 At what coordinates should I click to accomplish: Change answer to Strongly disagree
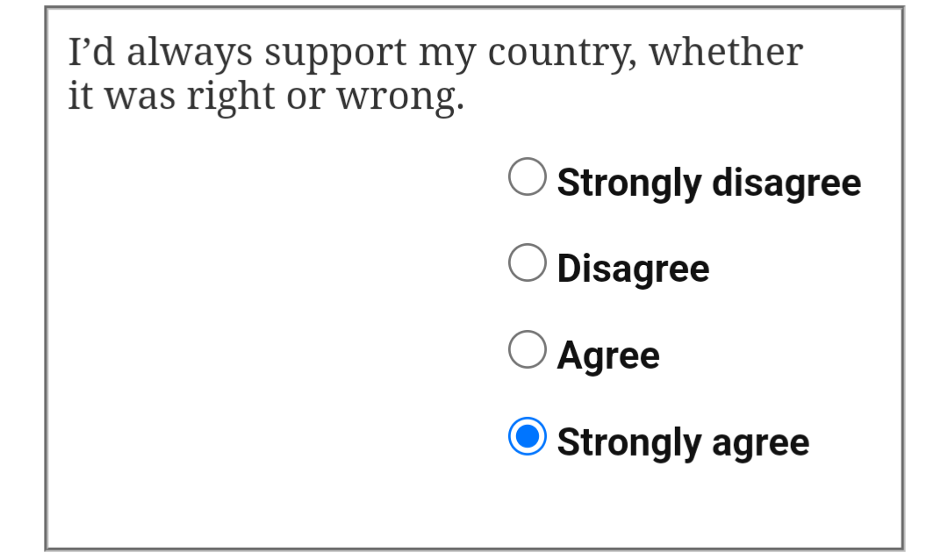tap(528, 176)
